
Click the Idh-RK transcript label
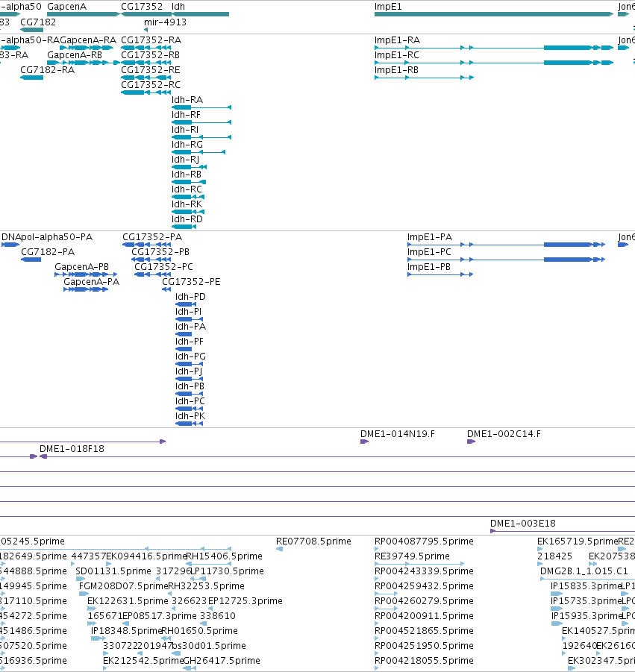[x=187, y=204]
